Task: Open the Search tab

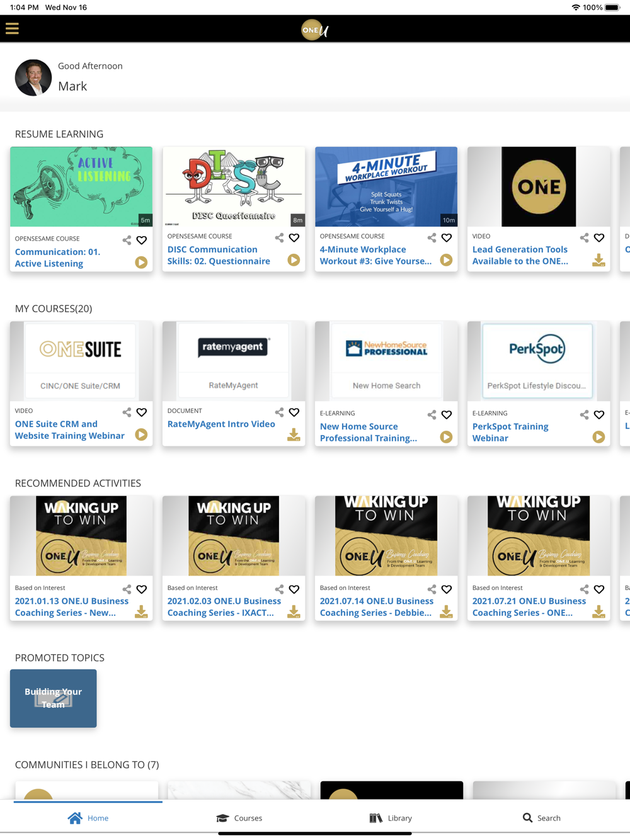Action: click(x=542, y=818)
